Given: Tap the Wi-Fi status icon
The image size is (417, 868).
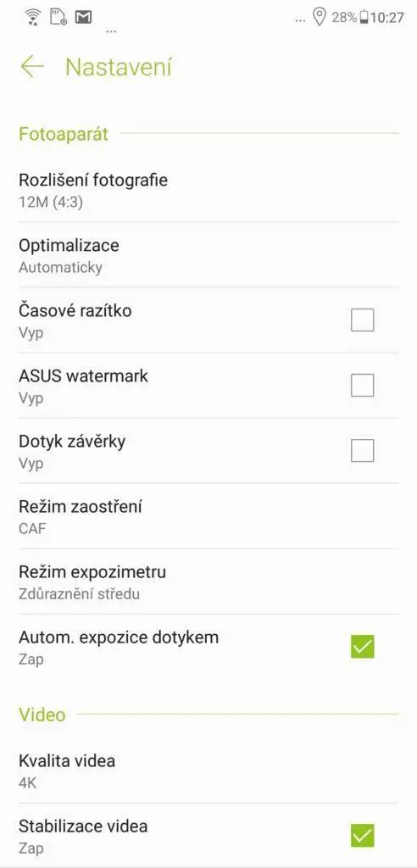Looking at the screenshot, I should tap(33, 17).
